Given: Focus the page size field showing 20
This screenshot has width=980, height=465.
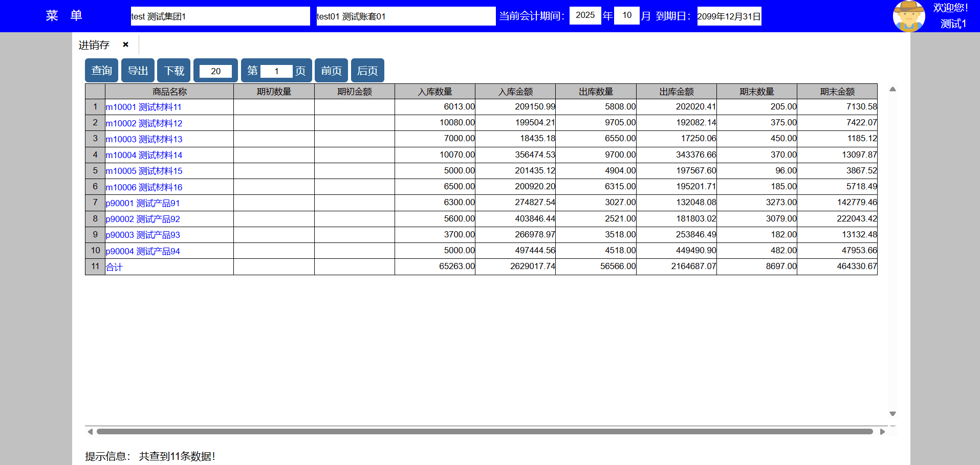Looking at the screenshot, I should [215, 71].
